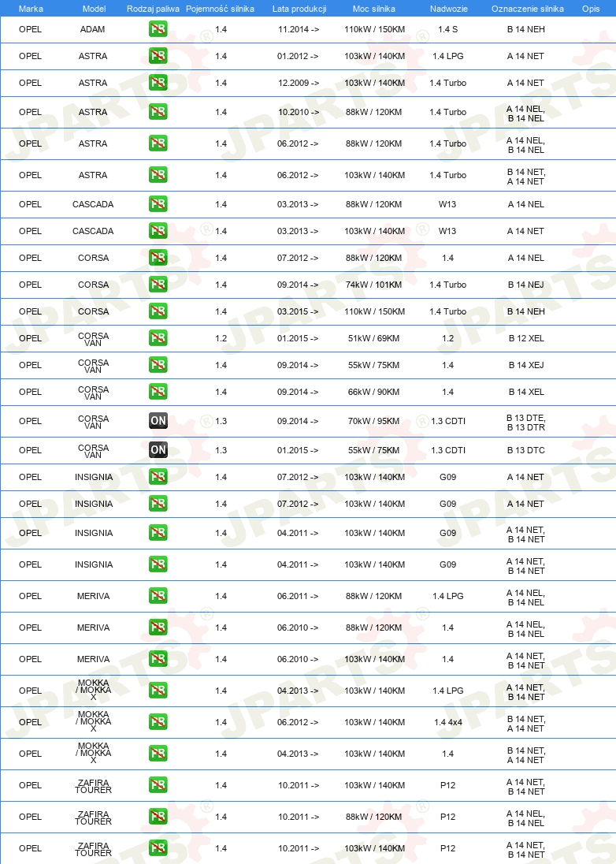Click the power value 74kW / 101KM
The image size is (616, 864).
click(x=374, y=285)
